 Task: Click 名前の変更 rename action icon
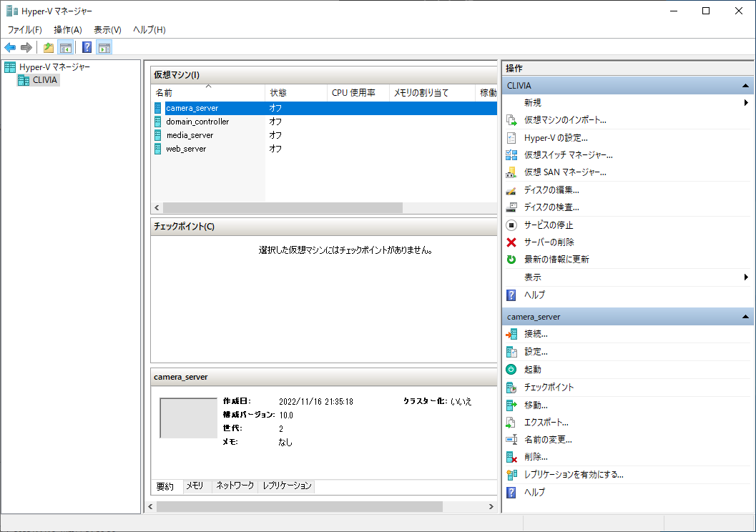pyautogui.click(x=511, y=440)
